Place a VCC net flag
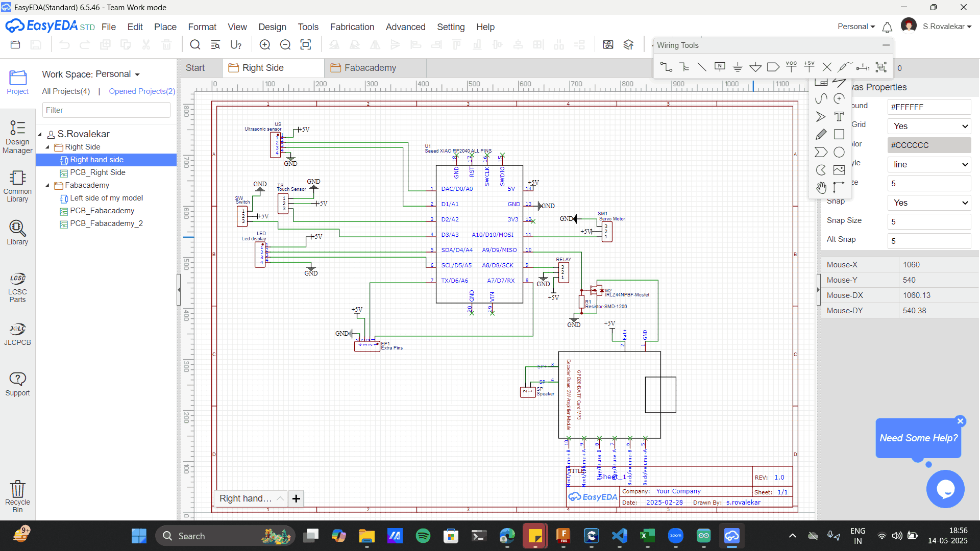980x551 pixels. [x=791, y=66]
